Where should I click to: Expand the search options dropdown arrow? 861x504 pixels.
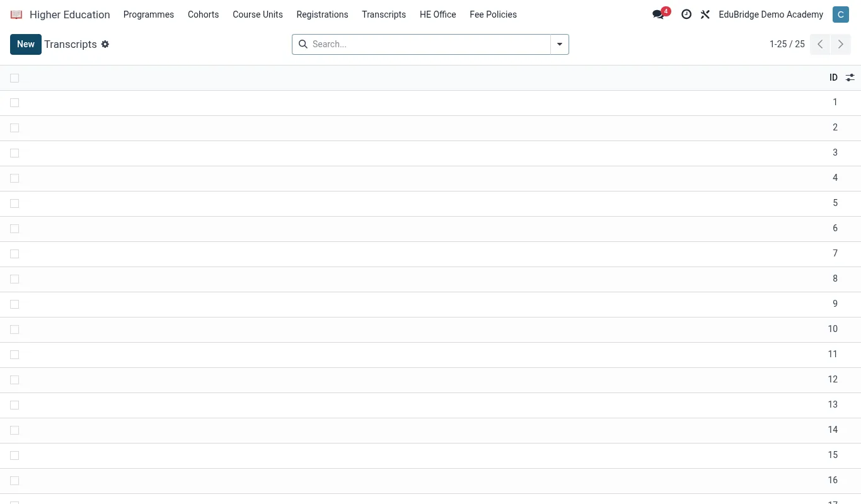pos(560,44)
